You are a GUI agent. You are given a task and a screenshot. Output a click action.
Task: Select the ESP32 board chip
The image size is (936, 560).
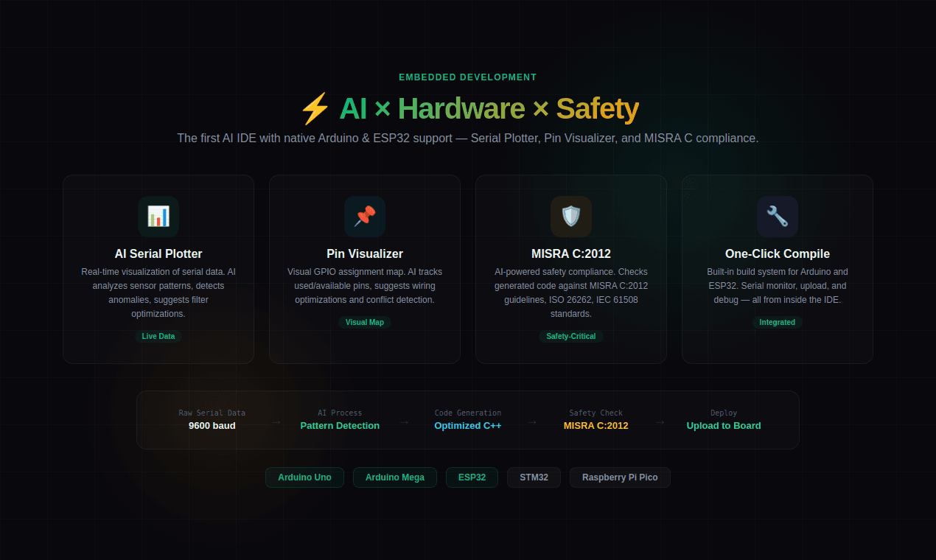click(472, 477)
